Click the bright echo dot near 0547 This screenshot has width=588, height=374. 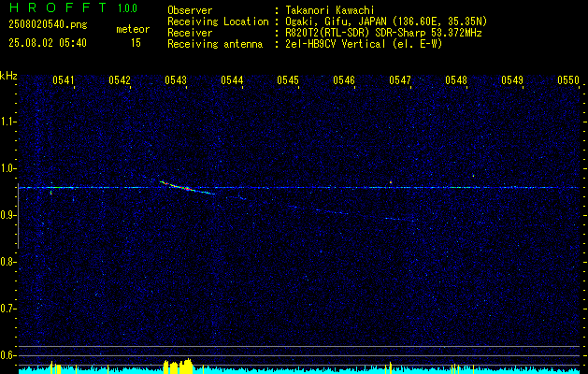(x=391, y=182)
